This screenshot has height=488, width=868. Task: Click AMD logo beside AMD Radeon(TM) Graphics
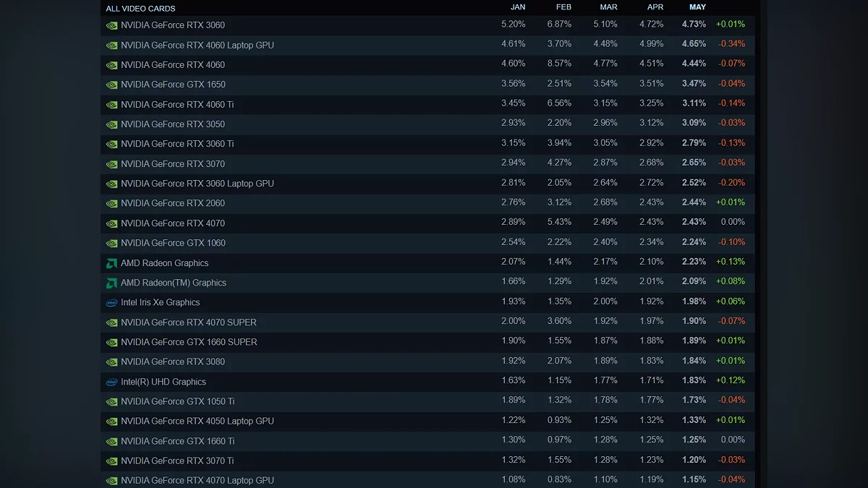coord(111,283)
